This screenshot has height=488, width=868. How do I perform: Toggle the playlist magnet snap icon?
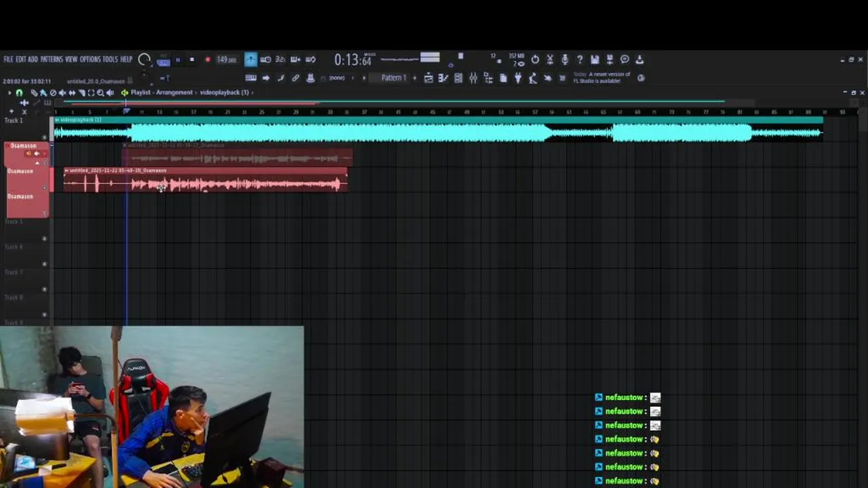[x=19, y=93]
